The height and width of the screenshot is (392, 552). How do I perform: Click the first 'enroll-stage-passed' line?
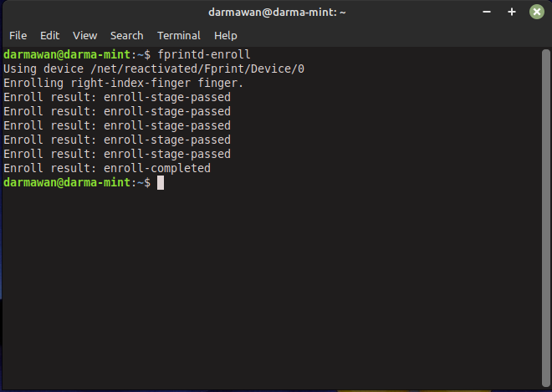pyautogui.click(x=117, y=97)
